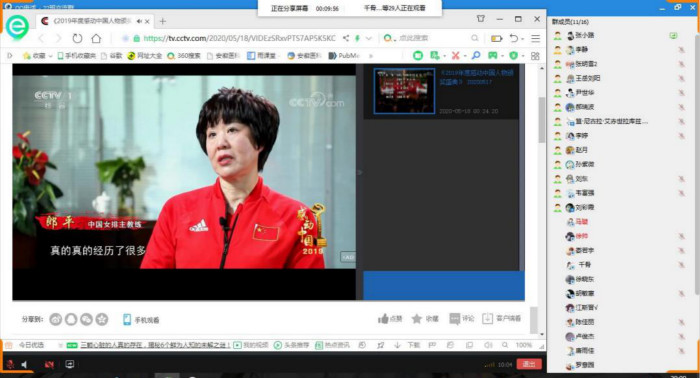Image resolution: width=700 pixels, height=378 pixels.
Task: Open the news headline link in the status bar
Action: 155,345
